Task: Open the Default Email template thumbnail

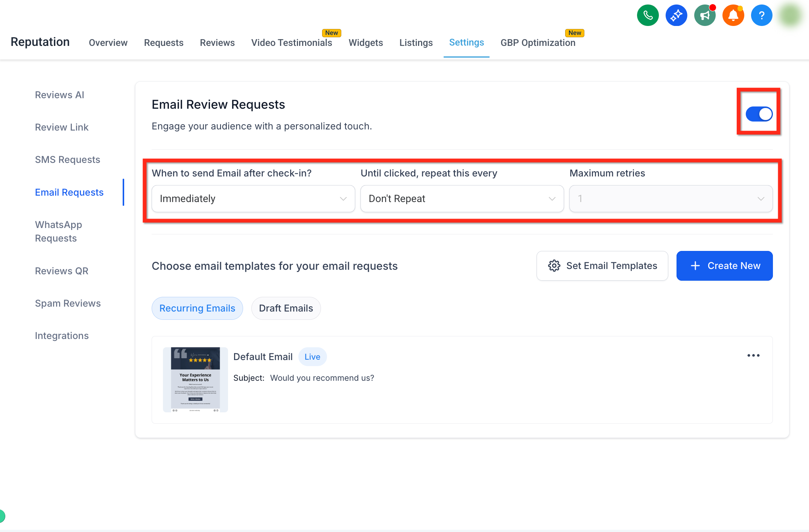Action: coord(195,380)
